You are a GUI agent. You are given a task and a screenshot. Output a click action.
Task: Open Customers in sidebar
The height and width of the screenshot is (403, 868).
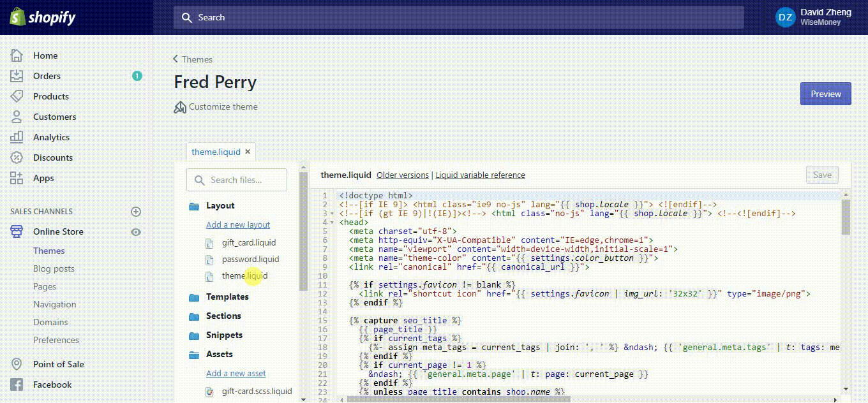(x=54, y=117)
